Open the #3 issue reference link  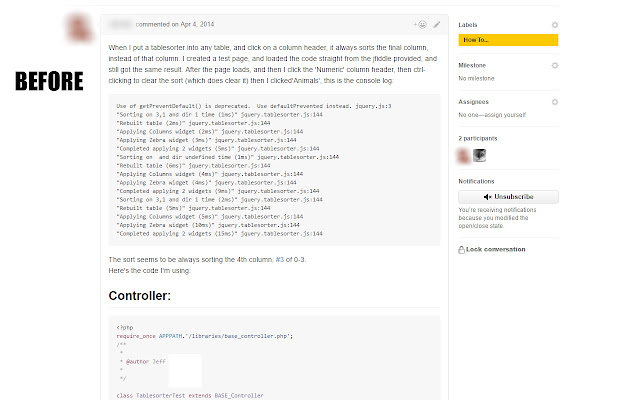[280, 260]
